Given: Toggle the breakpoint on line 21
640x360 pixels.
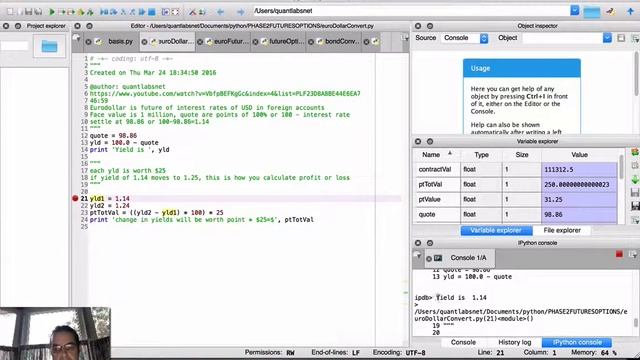Looking at the screenshot, I should tap(75, 198).
